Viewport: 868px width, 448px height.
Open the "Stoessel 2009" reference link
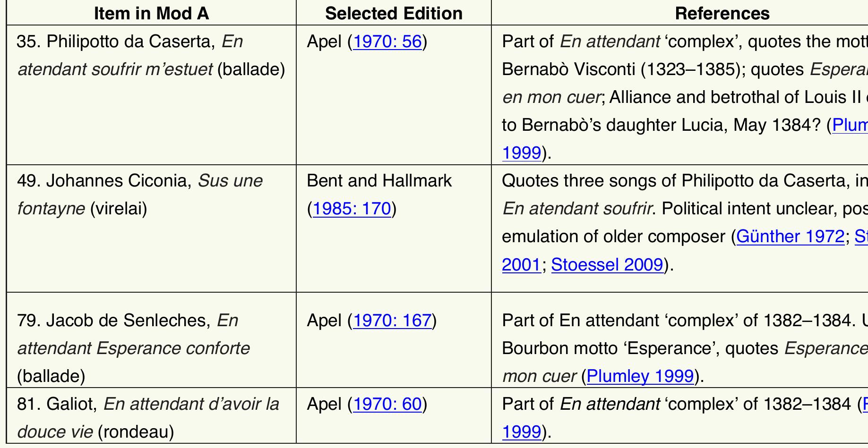pyautogui.click(x=607, y=265)
